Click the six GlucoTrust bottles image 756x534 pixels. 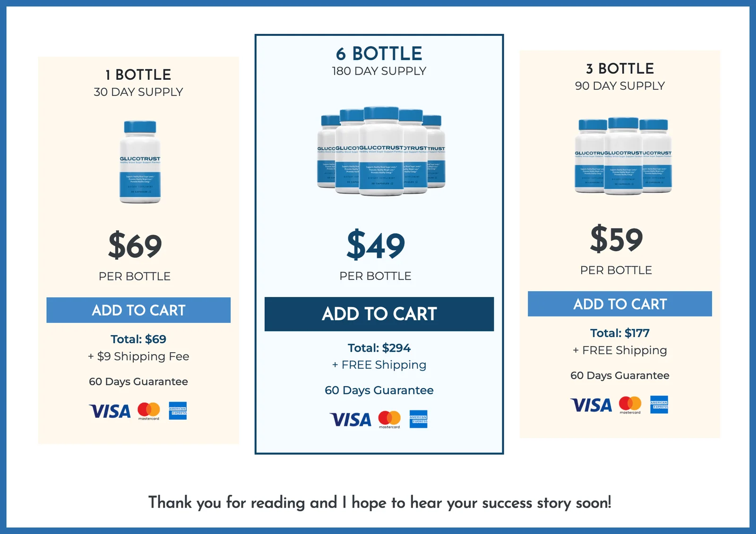381,151
